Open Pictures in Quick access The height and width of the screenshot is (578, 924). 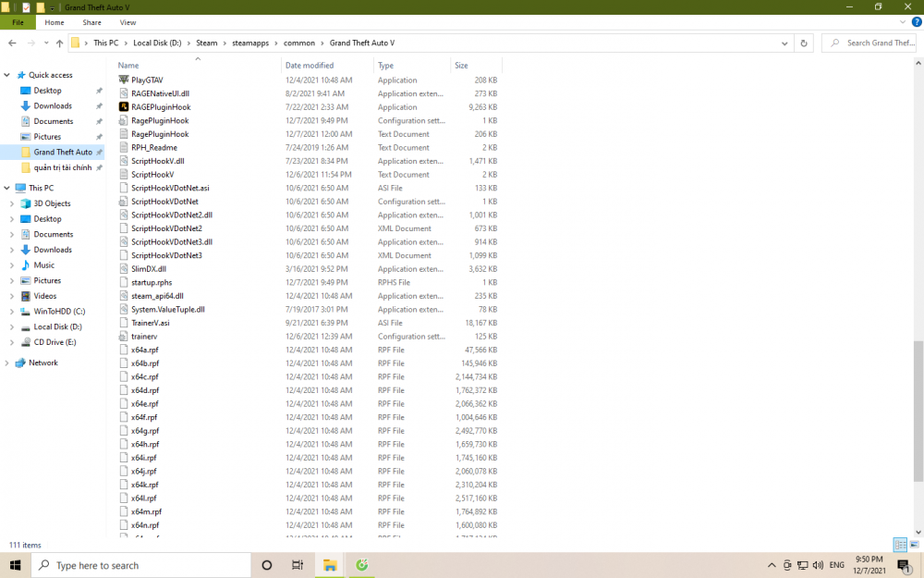47,136
